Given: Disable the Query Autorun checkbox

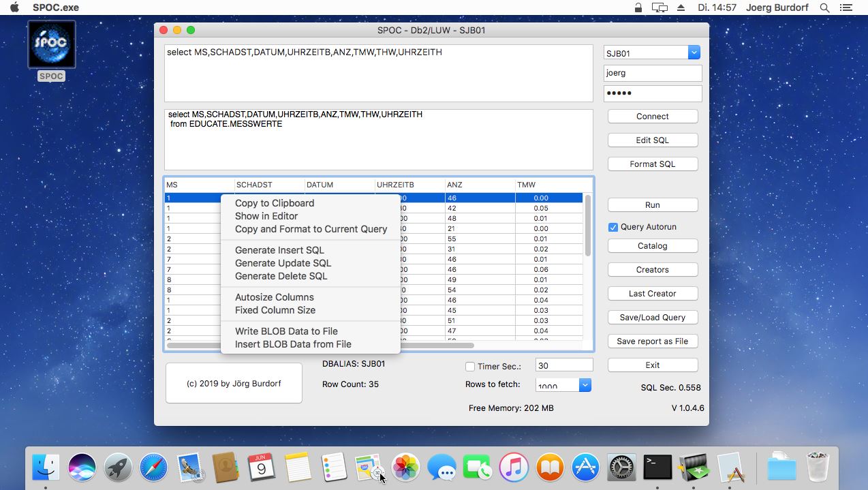Looking at the screenshot, I should pyautogui.click(x=613, y=227).
